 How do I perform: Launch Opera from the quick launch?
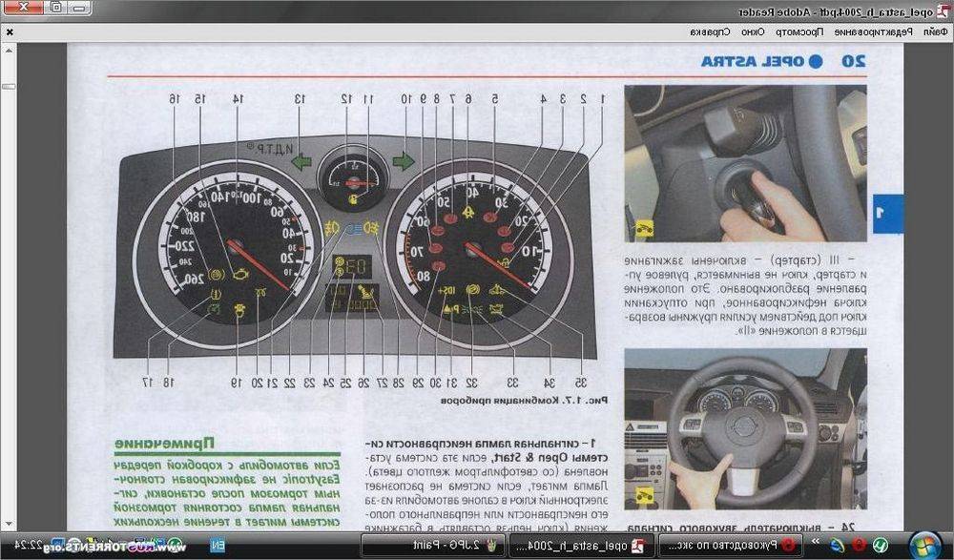click(x=859, y=545)
